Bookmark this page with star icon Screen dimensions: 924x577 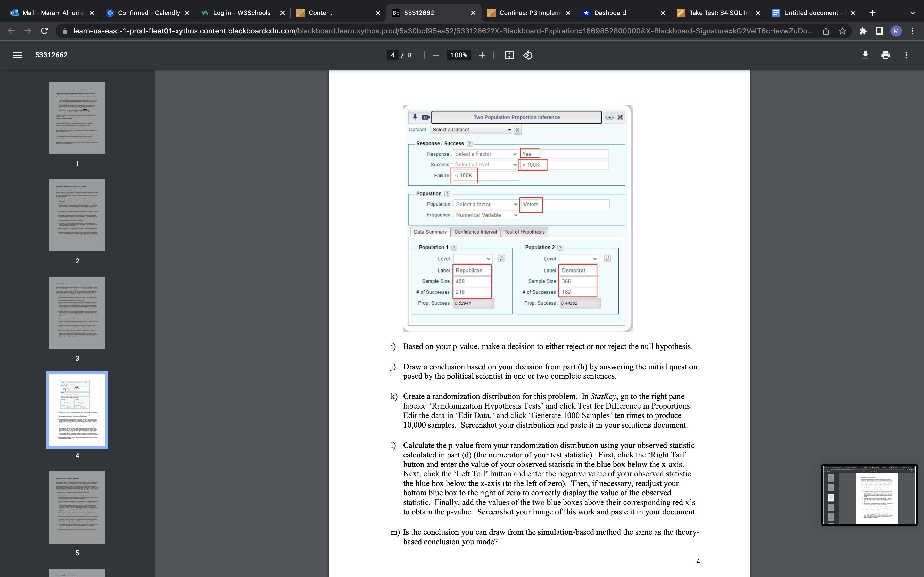click(843, 31)
